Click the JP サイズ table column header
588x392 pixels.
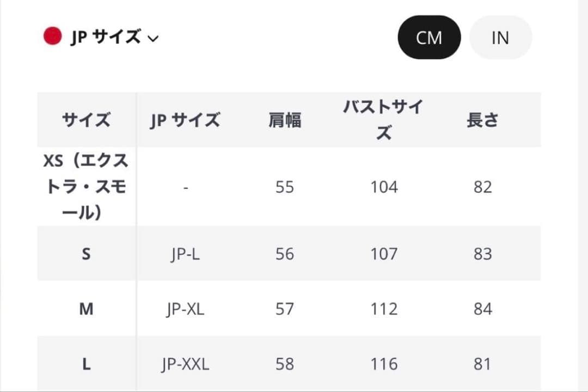(x=186, y=120)
